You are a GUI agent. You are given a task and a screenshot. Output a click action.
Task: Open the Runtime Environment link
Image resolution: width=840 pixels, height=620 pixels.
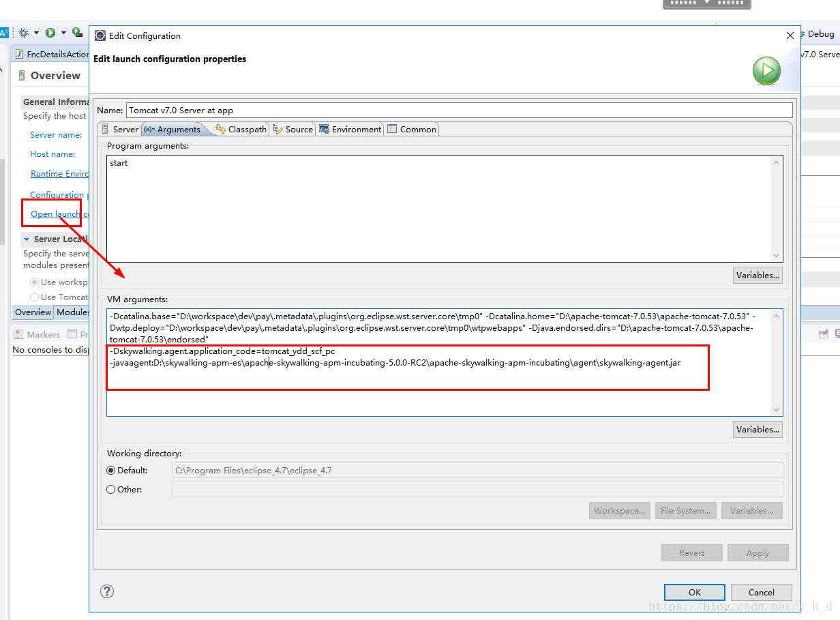click(60, 174)
